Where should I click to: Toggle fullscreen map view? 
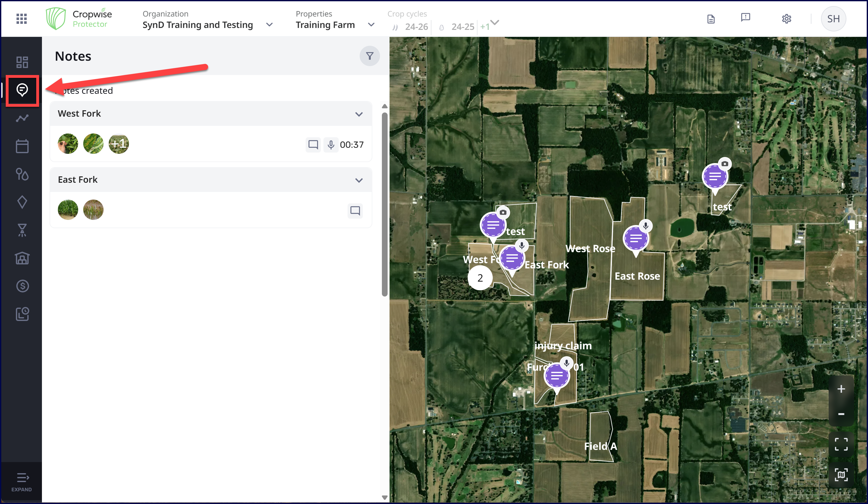click(841, 444)
